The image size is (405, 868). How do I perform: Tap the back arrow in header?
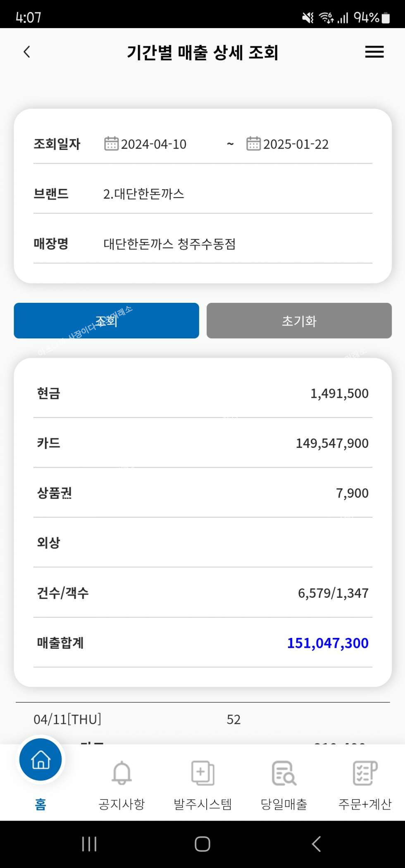pyautogui.click(x=27, y=52)
